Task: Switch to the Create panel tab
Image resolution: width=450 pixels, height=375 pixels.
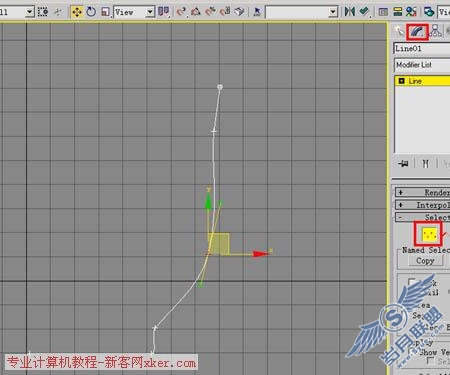Action: (x=399, y=31)
